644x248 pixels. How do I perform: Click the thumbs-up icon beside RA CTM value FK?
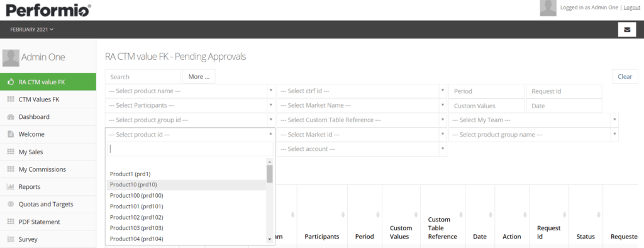[11, 82]
